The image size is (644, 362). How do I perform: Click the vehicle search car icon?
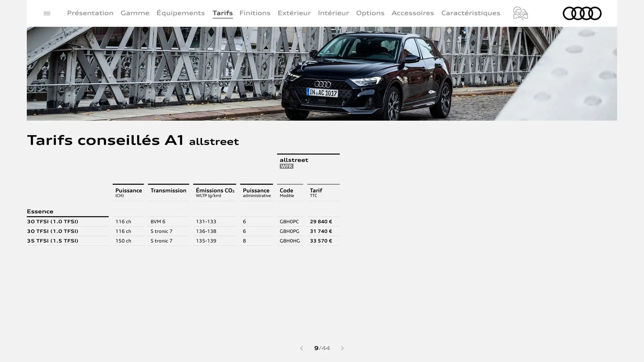point(520,13)
